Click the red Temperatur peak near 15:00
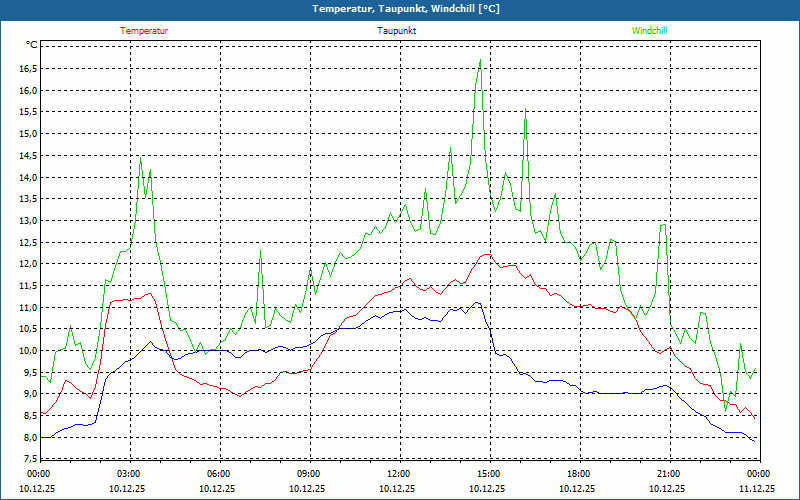The image size is (800, 500). click(487, 254)
